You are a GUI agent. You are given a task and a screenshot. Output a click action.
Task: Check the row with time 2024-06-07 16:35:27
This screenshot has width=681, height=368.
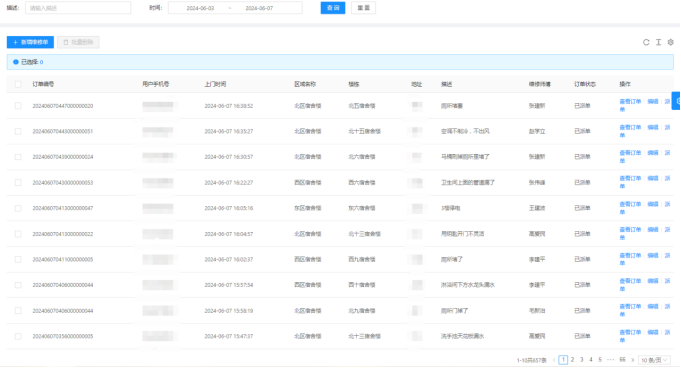[18, 131]
